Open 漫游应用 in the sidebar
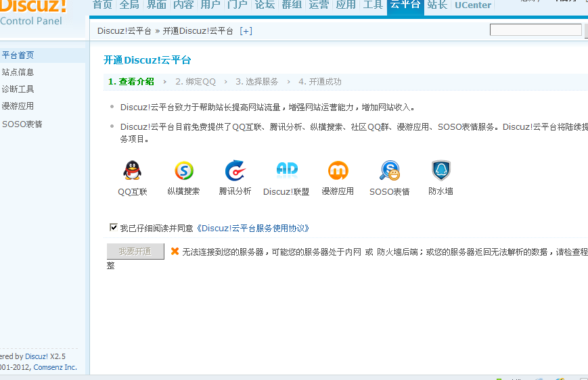 [18, 106]
